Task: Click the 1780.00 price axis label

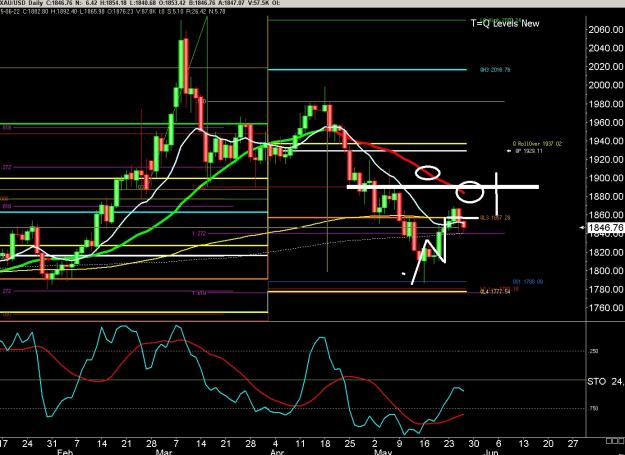Action: click(605, 289)
